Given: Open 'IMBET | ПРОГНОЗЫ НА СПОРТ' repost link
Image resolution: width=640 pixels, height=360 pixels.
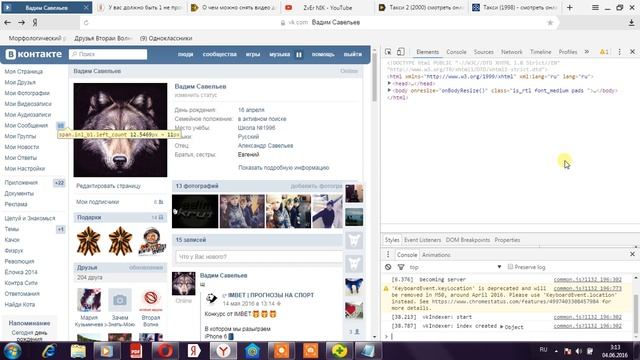Looking at the screenshot, I should [271, 295].
